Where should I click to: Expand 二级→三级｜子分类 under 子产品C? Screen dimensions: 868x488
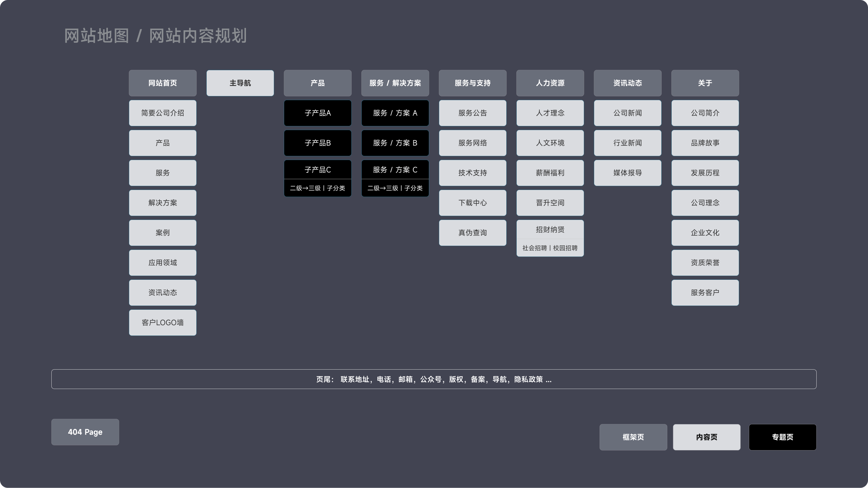point(317,188)
